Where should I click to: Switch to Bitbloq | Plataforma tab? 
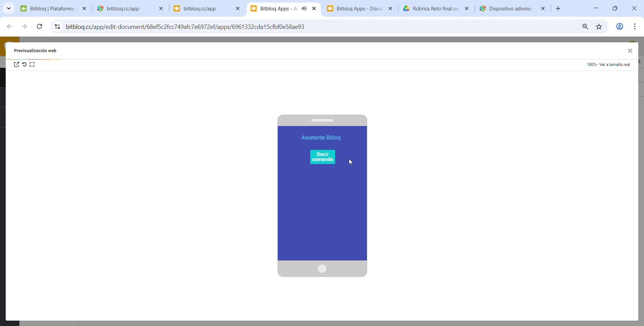click(x=53, y=9)
